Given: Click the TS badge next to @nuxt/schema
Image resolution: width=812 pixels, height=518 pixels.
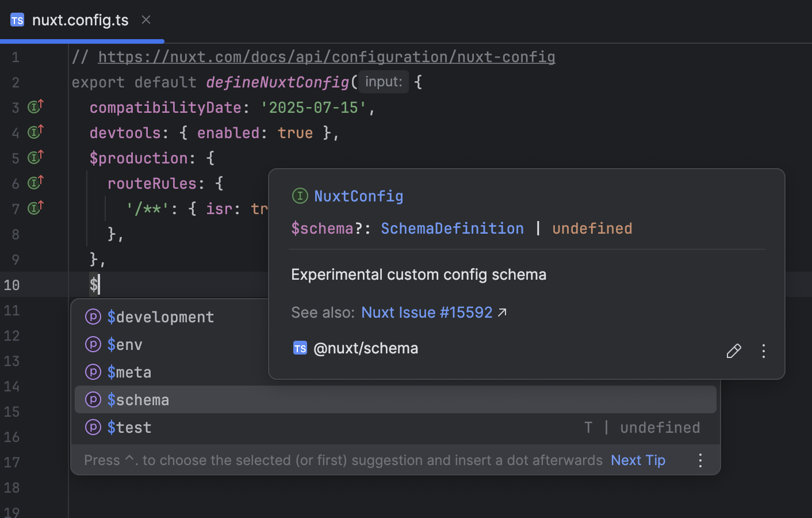Looking at the screenshot, I should point(300,348).
